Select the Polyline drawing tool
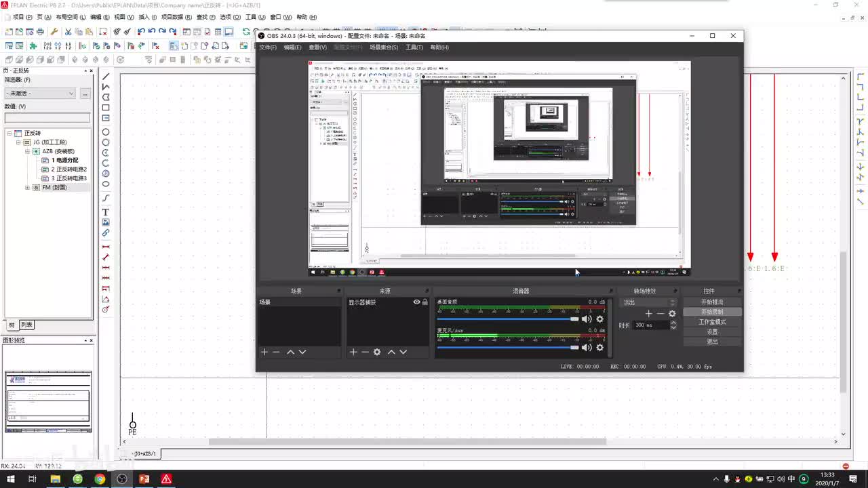Screen dimensions: 868x488 (x=106, y=87)
